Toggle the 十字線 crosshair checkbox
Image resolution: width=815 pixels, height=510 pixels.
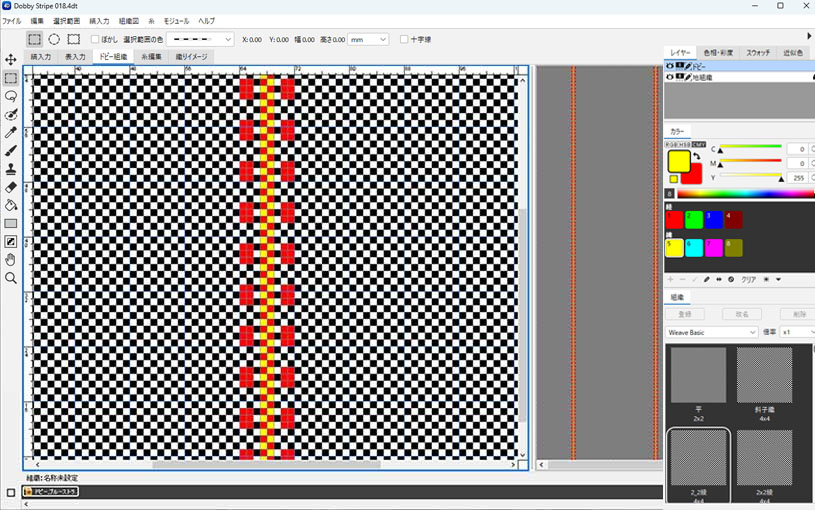404,39
